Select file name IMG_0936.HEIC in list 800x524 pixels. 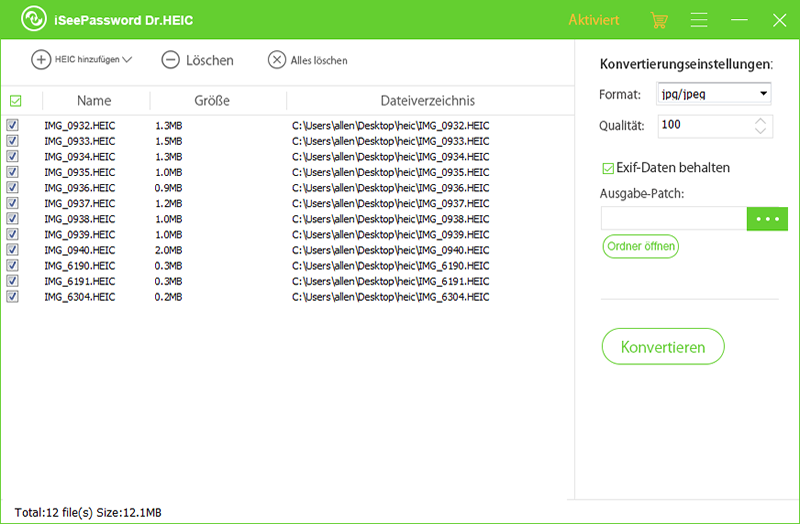point(80,188)
